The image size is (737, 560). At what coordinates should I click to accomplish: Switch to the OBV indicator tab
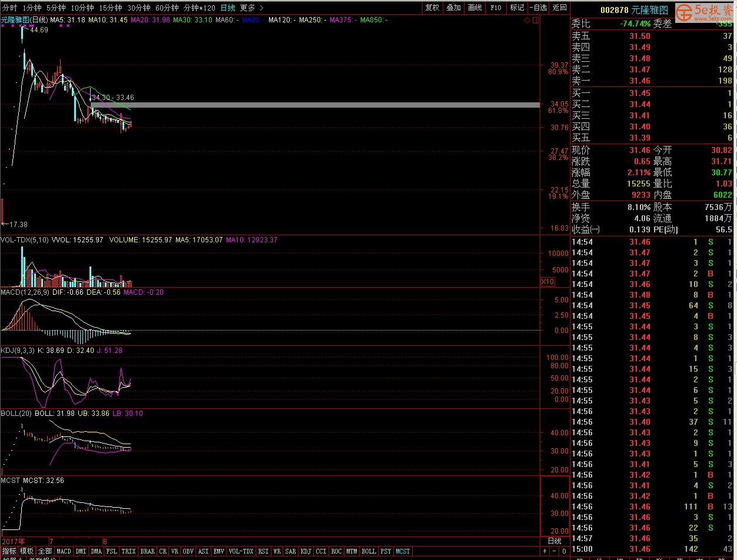[188, 551]
